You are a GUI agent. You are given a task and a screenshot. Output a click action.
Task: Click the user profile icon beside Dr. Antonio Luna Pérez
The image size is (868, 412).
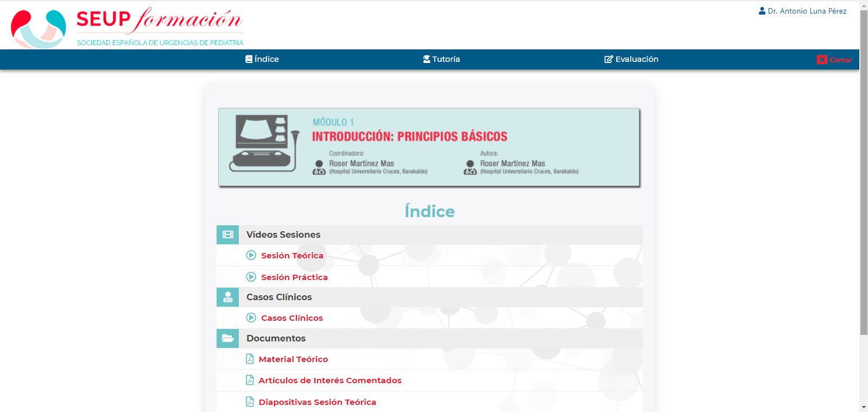click(x=762, y=11)
